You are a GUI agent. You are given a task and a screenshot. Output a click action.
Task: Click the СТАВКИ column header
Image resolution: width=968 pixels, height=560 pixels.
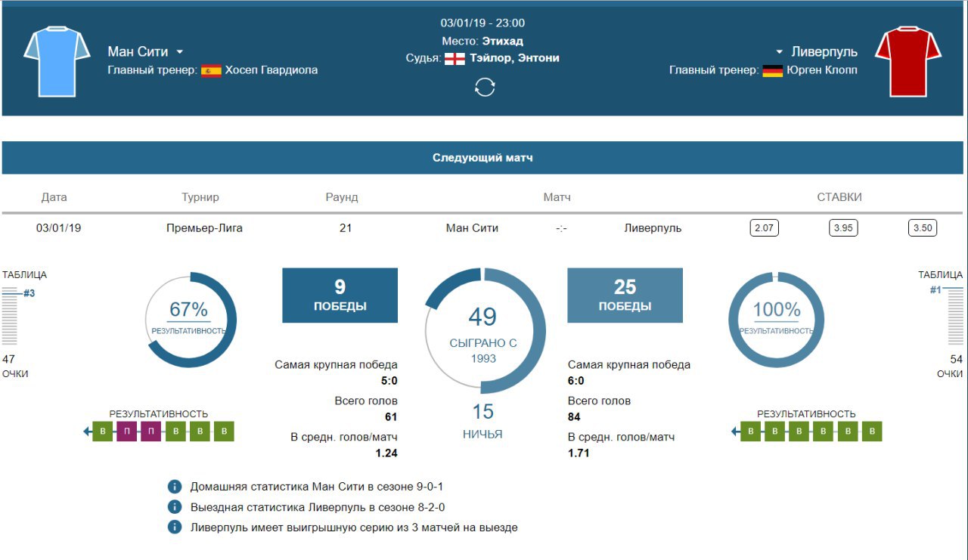click(839, 197)
